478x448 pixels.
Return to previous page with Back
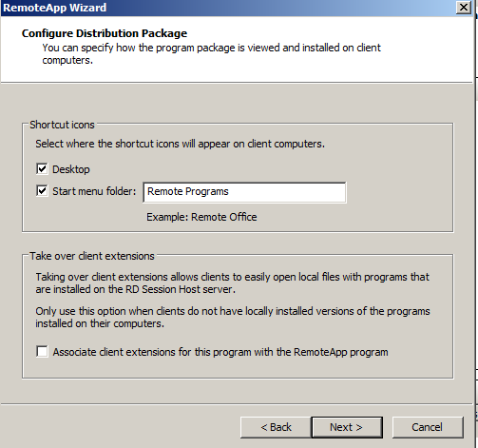click(276, 427)
